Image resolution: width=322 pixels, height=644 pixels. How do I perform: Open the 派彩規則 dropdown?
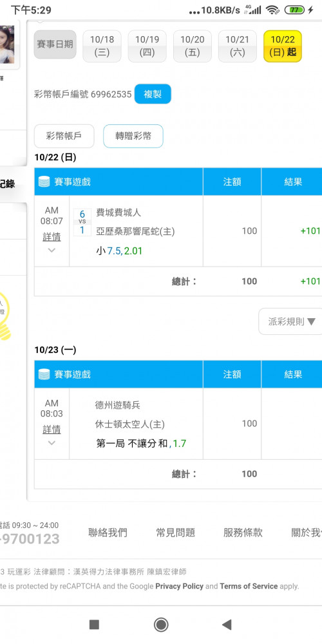click(290, 321)
